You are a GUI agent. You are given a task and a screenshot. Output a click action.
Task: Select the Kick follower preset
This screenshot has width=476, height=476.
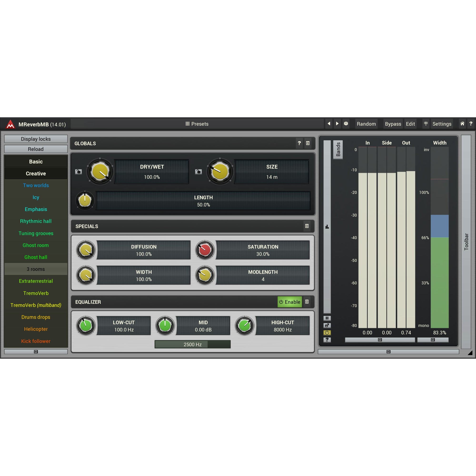[x=36, y=341]
